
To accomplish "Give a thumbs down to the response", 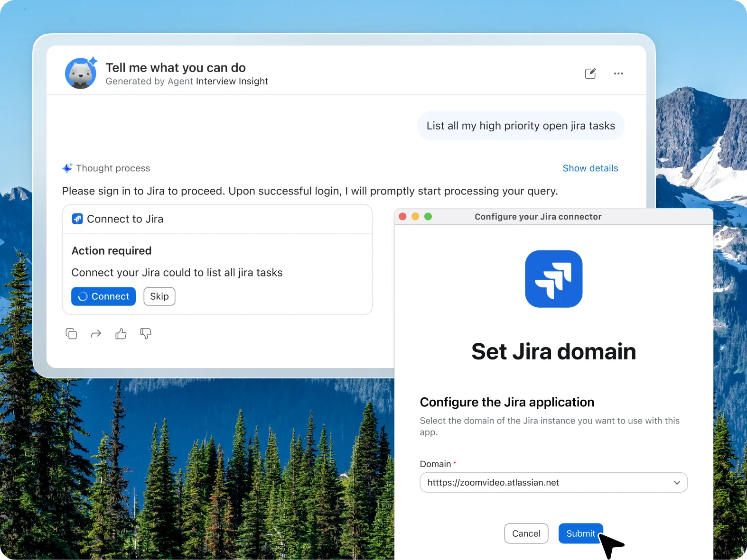I will point(146,334).
